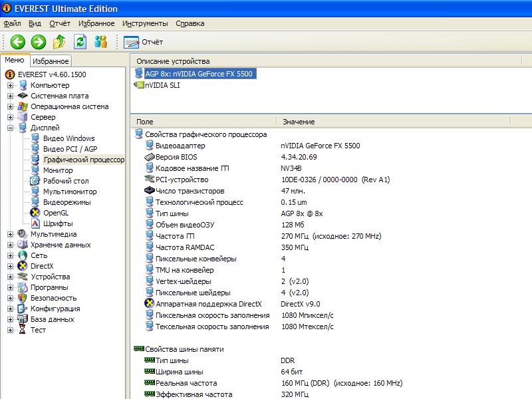The height and width of the screenshot is (399, 532).
Task: Click the green Back arrow button
Action: pyautogui.click(x=18, y=42)
